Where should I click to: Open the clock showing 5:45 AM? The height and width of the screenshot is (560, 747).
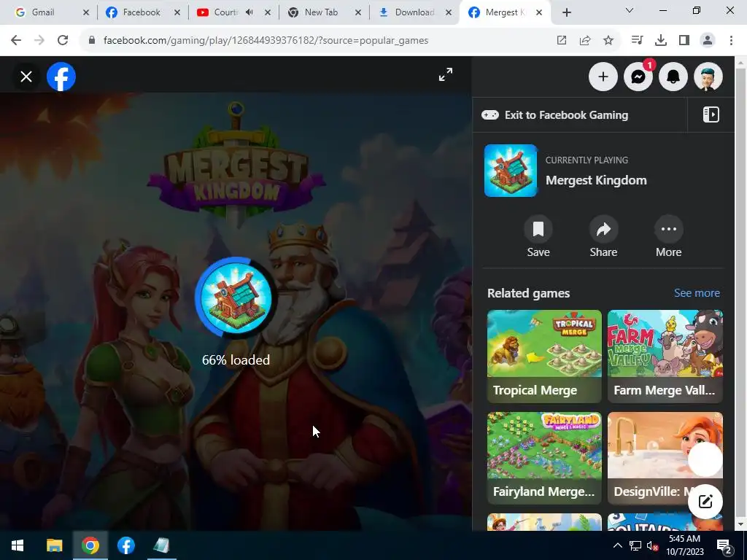684,545
